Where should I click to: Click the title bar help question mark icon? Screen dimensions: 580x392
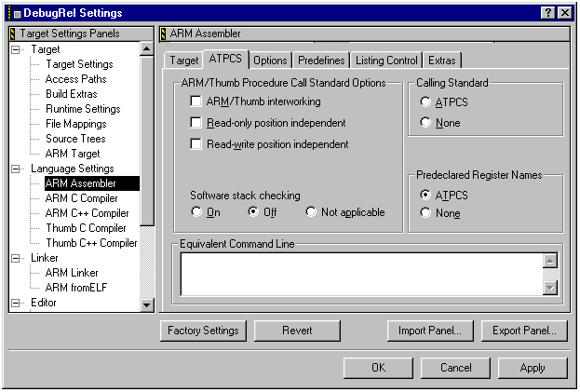click(x=547, y=12)
